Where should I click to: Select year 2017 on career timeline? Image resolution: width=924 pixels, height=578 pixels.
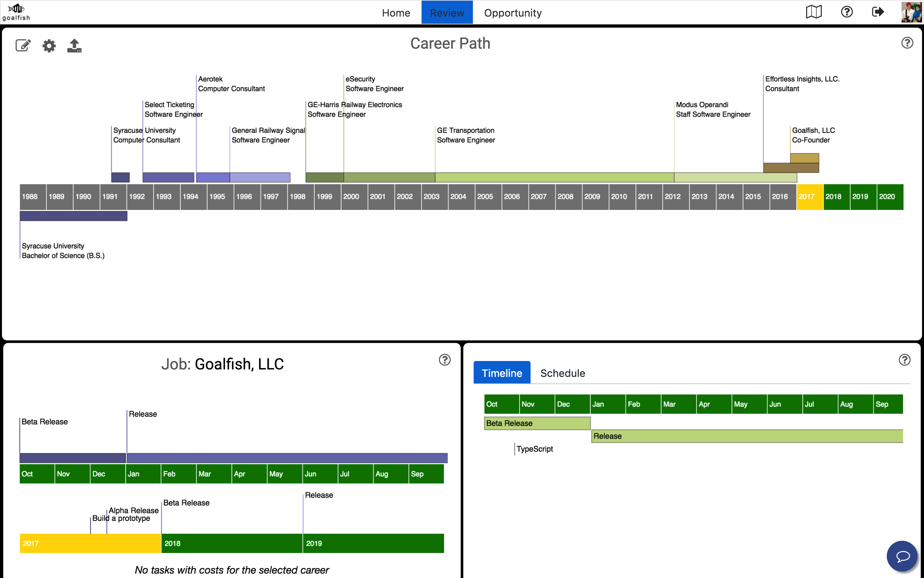pyautogui.click(x=810, y=197)
